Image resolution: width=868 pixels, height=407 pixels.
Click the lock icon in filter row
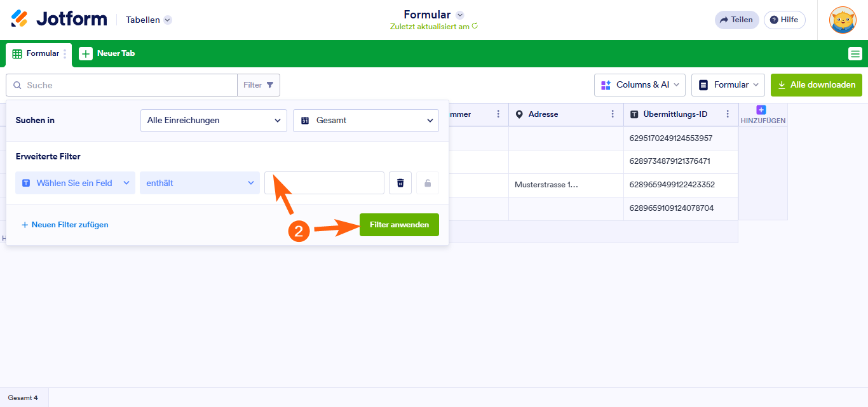(428, 183)
